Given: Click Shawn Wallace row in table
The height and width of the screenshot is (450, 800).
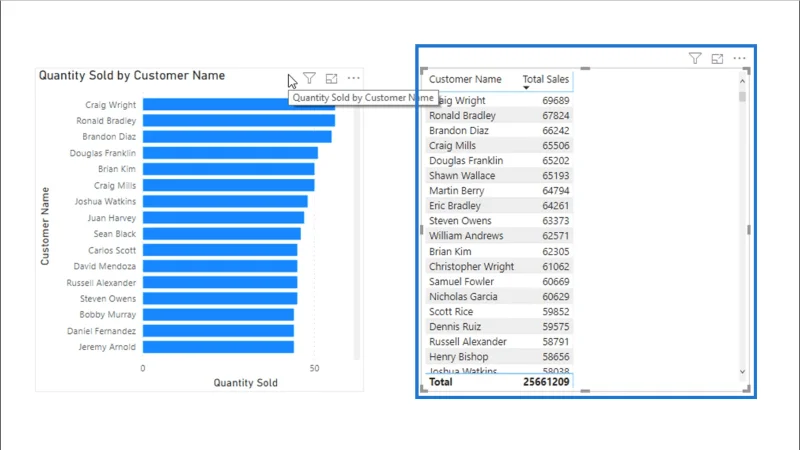Looking at the screenshot, I should pyautogui.click(x=498, y=176).
